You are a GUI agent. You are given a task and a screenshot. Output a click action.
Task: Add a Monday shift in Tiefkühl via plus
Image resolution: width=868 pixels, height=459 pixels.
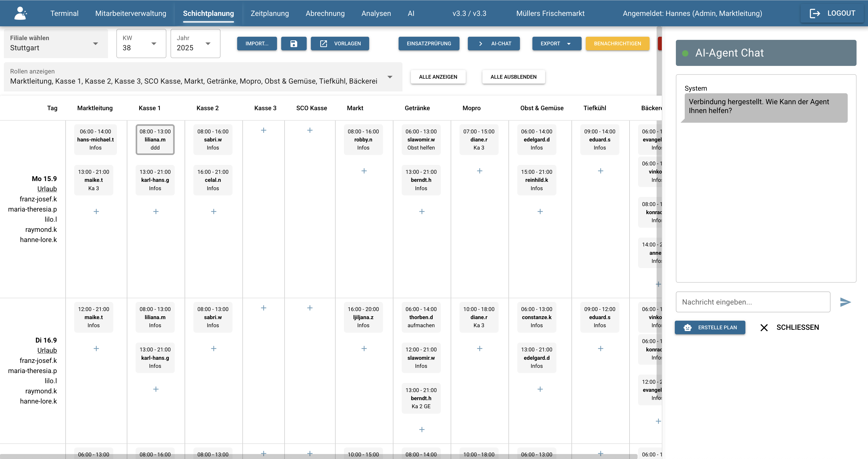[601, 171]
